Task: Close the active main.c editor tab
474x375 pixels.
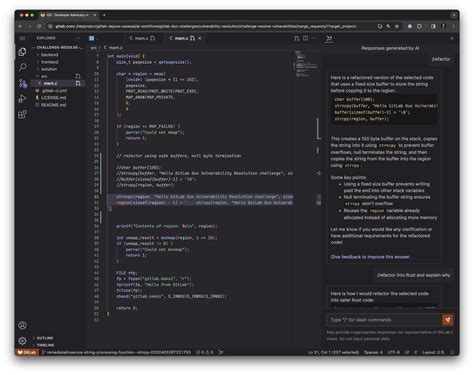Action: (200, 38)
